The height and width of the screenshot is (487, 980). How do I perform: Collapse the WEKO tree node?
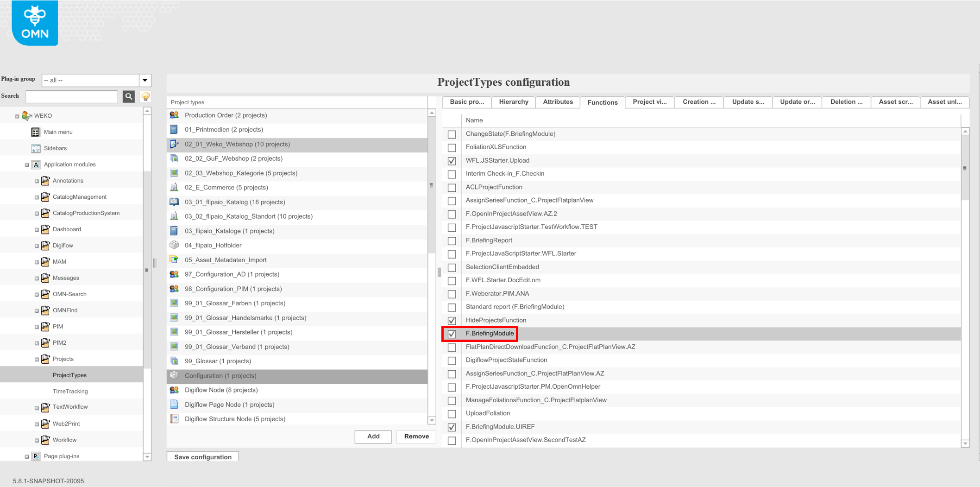click(x=16, y=115)
